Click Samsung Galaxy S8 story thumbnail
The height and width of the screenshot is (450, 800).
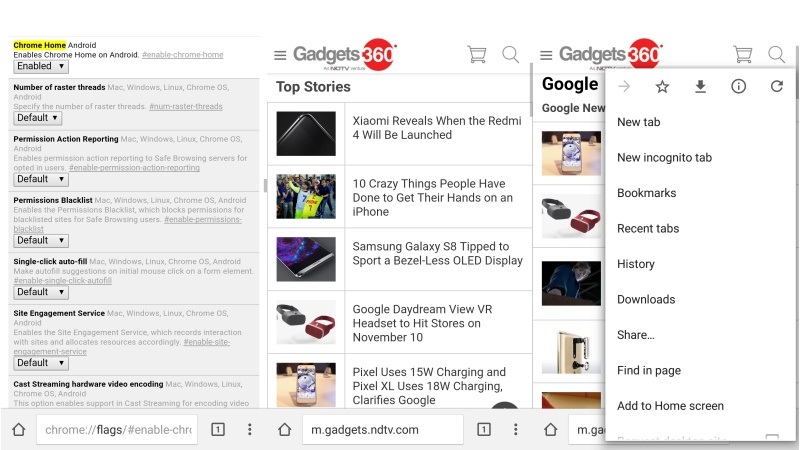(x=306, y=259)
